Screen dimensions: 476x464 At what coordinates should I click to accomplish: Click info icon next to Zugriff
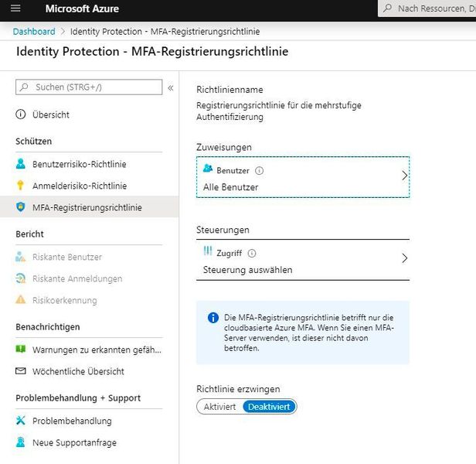252,253
